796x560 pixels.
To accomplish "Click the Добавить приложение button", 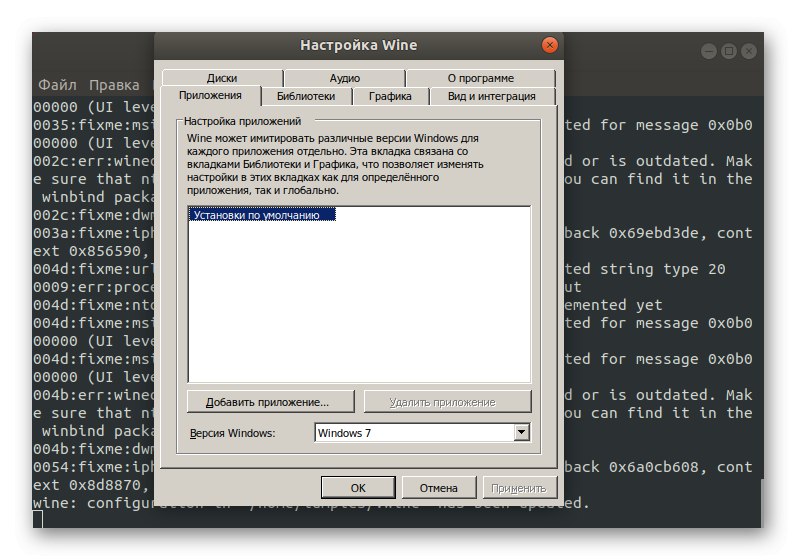I will coord(271,402).
